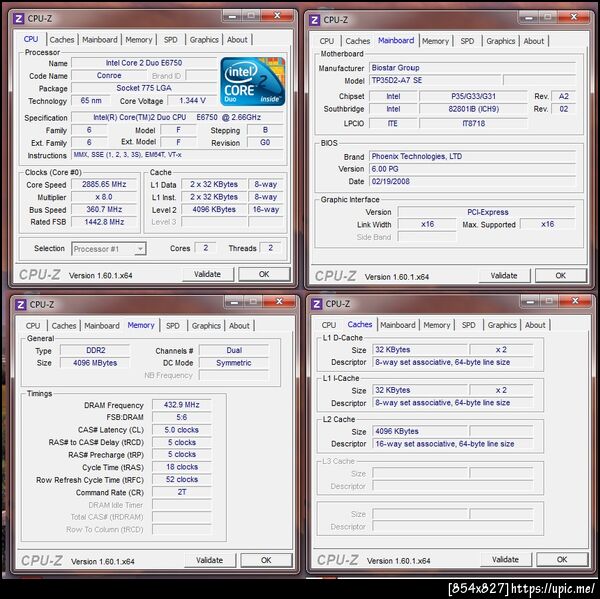Click the Level 2 cache value 4096 KBytes in CPU window
Screen dimensions: 600x599
click(x=214, y=209)
